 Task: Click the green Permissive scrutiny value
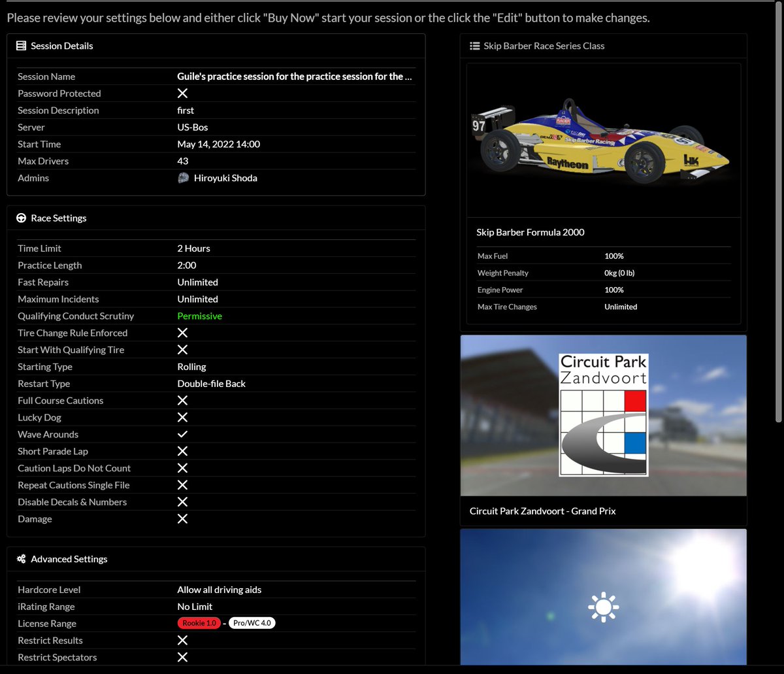(200, 316)
